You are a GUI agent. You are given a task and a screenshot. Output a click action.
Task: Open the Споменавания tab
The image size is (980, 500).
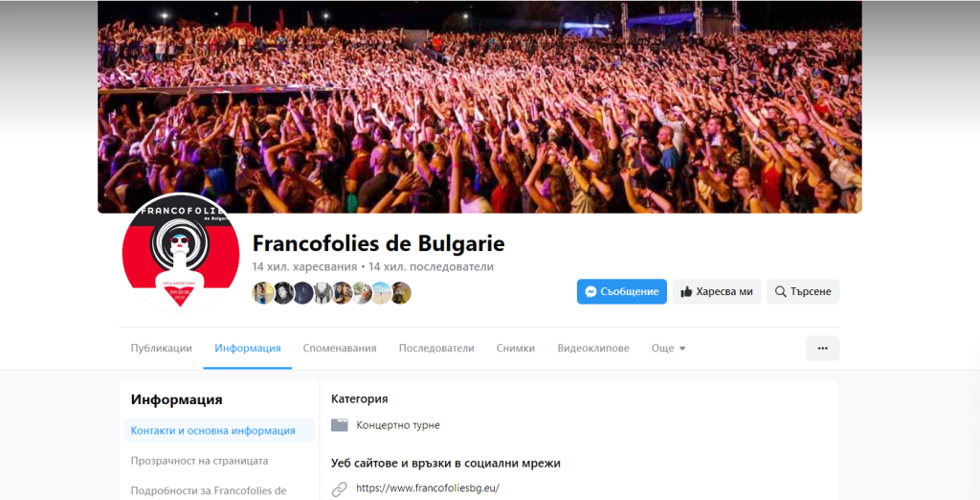(340, 348)
